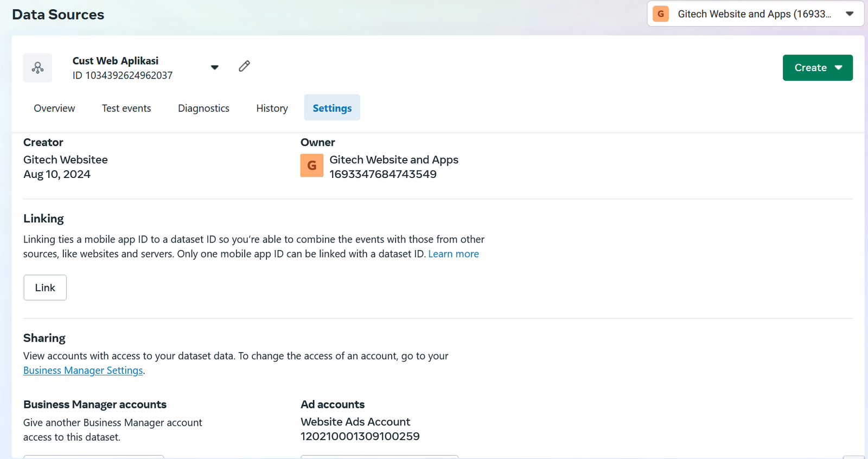Open the Create button dropdown arrow
868x459 pixels.
coord(839,68)
